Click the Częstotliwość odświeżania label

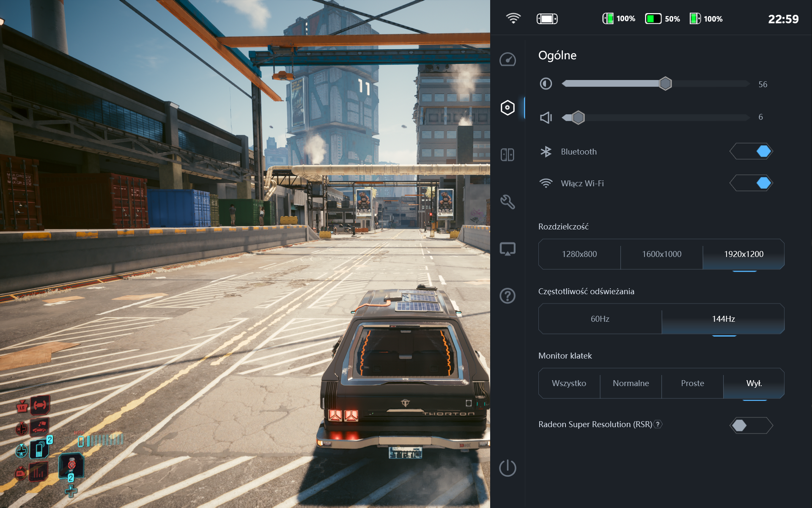(x=586, y=291)
